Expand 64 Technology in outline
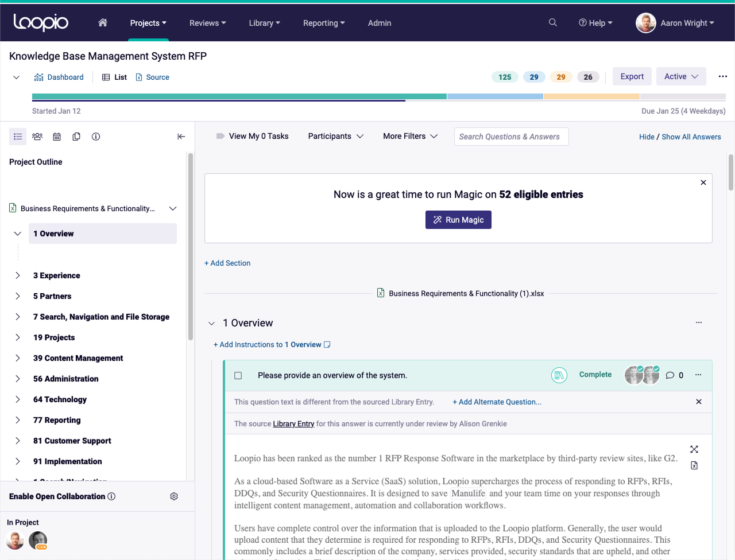The image size is (735, 560). (x=18, y=399)
